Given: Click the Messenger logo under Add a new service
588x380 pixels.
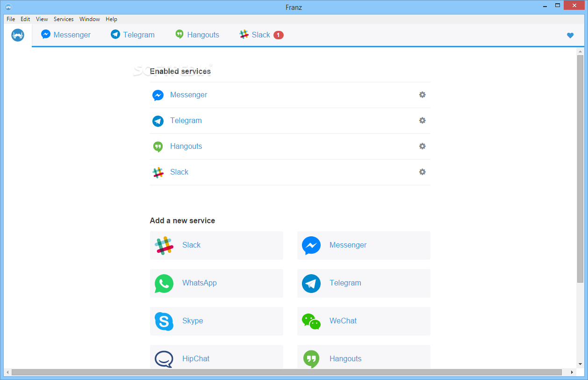Looking at the screenshot, I should tap(311, 245).
